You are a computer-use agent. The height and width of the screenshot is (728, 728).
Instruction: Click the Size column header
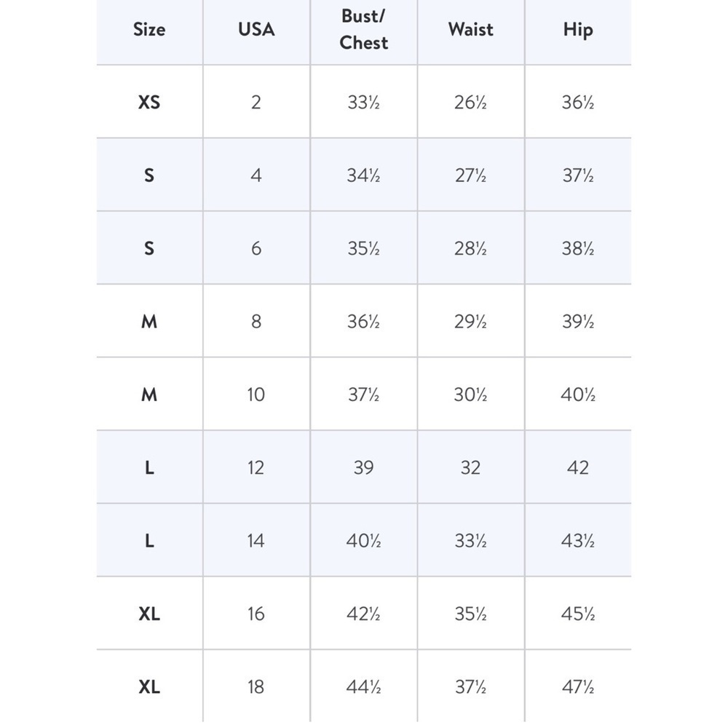tap(149, 30)
